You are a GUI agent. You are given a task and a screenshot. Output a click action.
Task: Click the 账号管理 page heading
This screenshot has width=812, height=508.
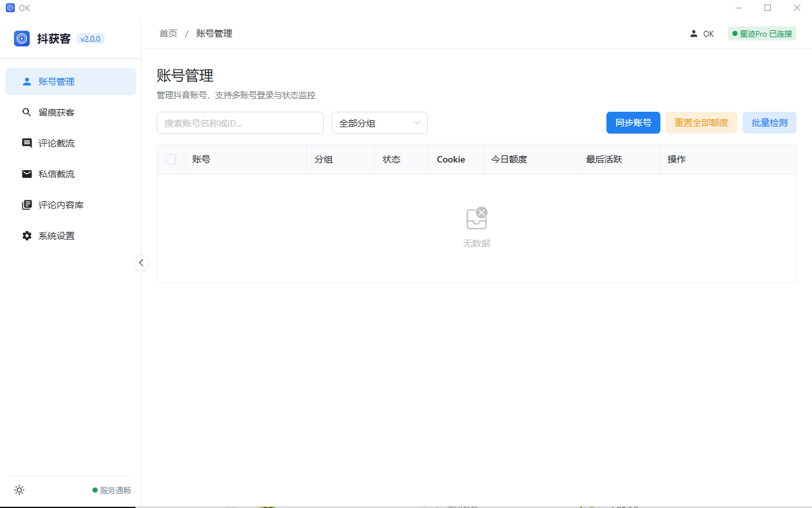[185, 76]
